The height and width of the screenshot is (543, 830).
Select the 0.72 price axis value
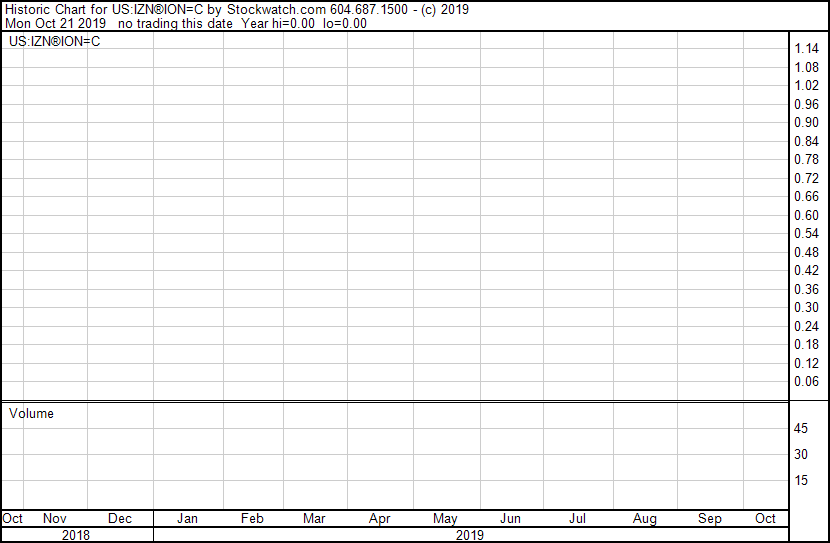[806, 178]
